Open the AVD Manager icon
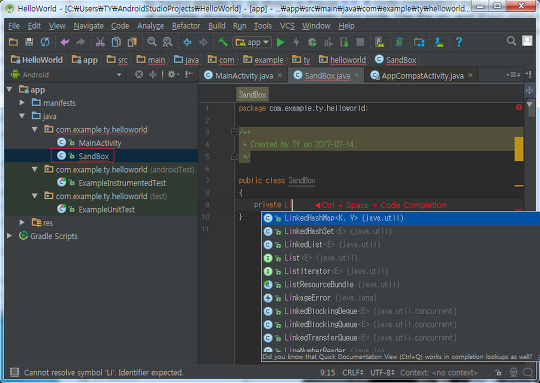This screenshot has width=540, height=383. [380, 42]
